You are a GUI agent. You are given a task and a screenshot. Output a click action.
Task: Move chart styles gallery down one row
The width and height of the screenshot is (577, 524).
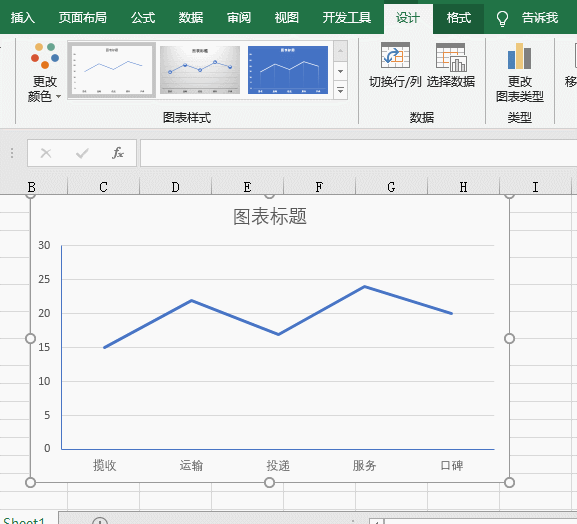pos(340,71)
